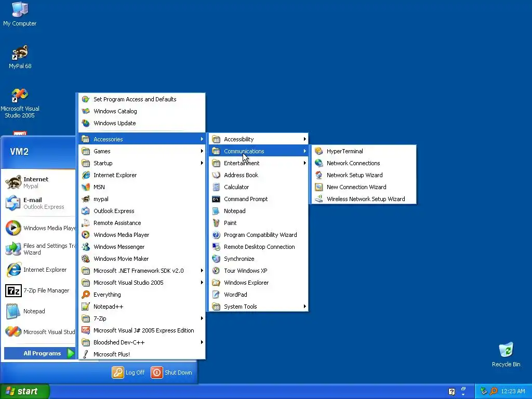Screen dimensions: 532x399
Task: Open Microsoft Visual Studio 2005 desktop shortcut
Action: (x=20, y=103)
